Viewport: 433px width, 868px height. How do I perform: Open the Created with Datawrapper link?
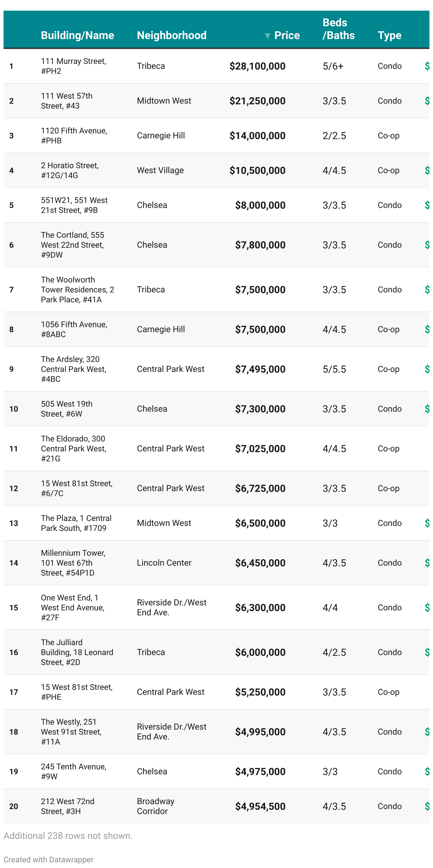point(49,859)
